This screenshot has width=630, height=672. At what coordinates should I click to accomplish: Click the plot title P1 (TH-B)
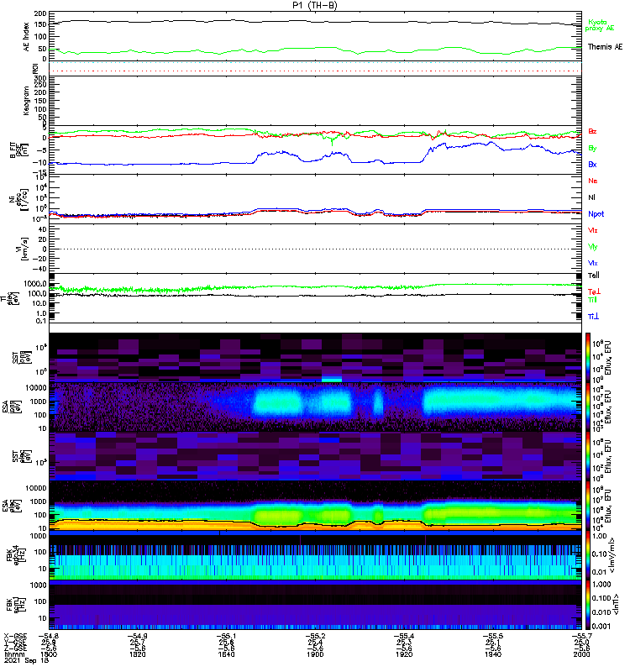pyautogui.click(x=314, y=5)
